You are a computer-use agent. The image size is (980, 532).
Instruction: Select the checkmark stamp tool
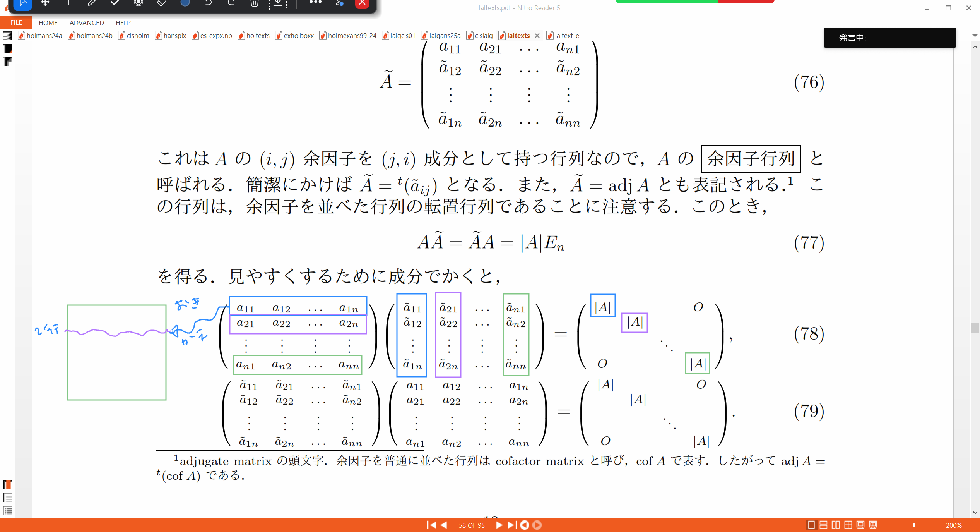click(115, 3)
